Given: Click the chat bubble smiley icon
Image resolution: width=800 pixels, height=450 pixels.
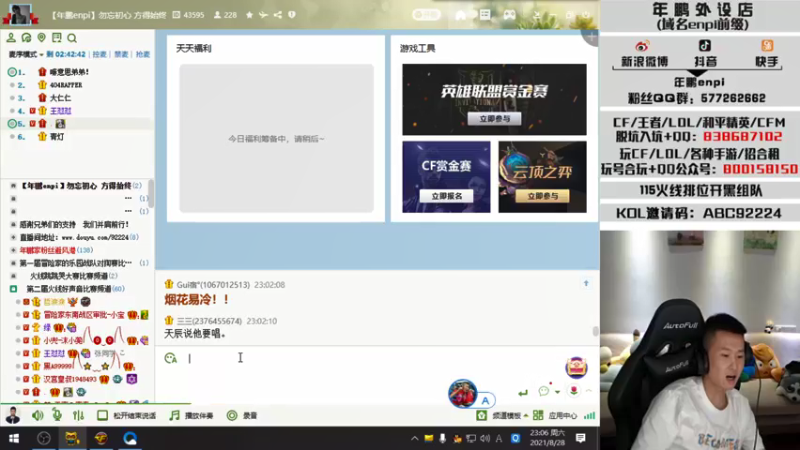Looking at the screenshot, I should pos(544,391).
